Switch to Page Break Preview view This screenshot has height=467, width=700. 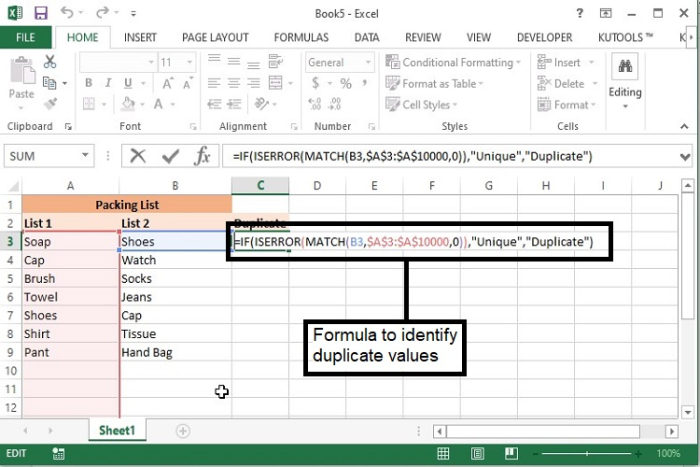click(512, 454)
